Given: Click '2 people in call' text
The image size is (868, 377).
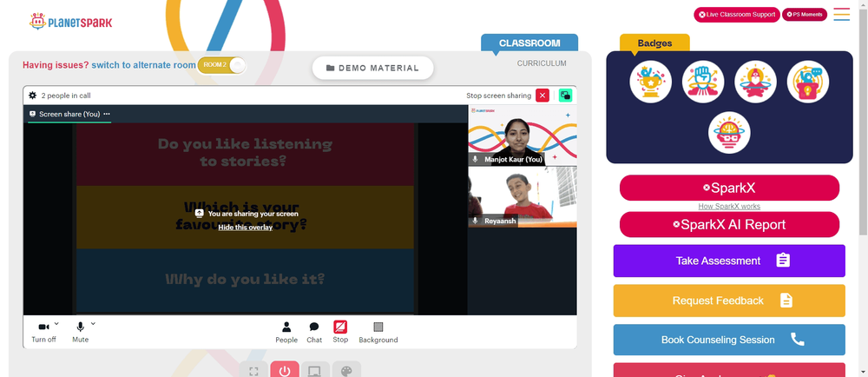Looking at the screenshot, I should click(66, 96).
